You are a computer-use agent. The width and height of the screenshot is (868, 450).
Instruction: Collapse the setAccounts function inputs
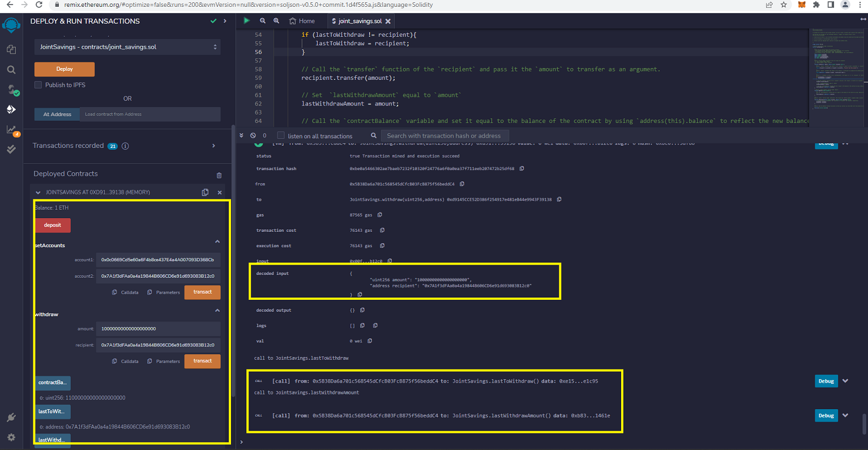[217, 241]
